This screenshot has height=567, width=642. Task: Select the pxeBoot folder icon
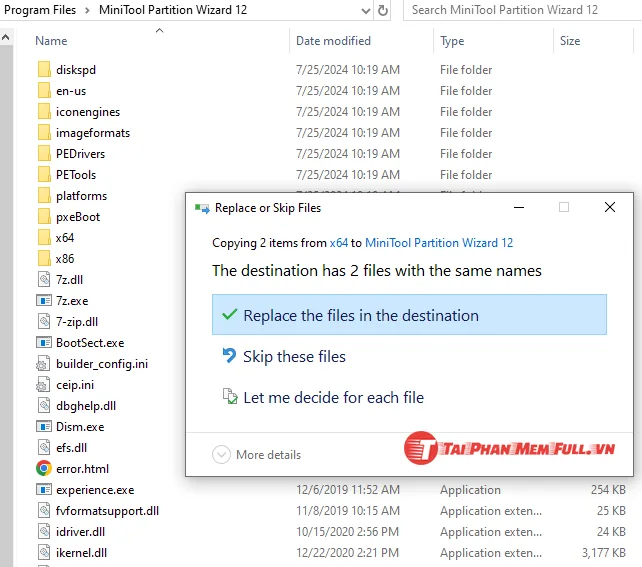click(44, 217)
